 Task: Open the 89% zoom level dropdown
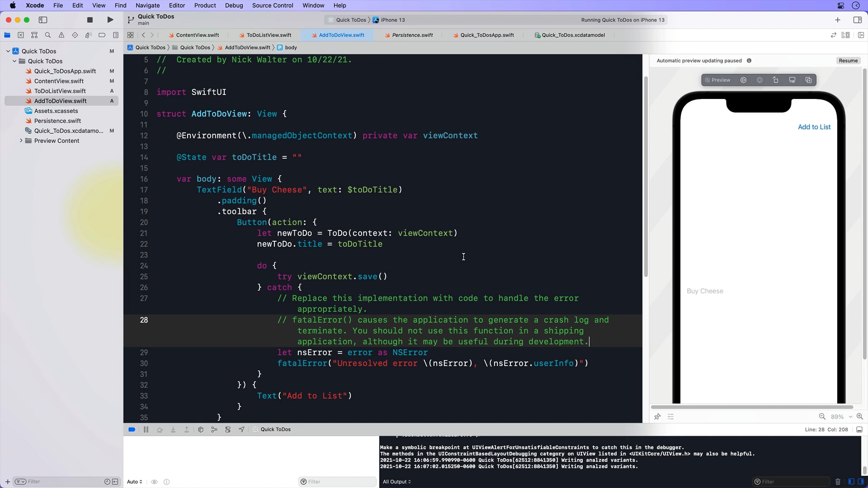click(x=841, y=417)
